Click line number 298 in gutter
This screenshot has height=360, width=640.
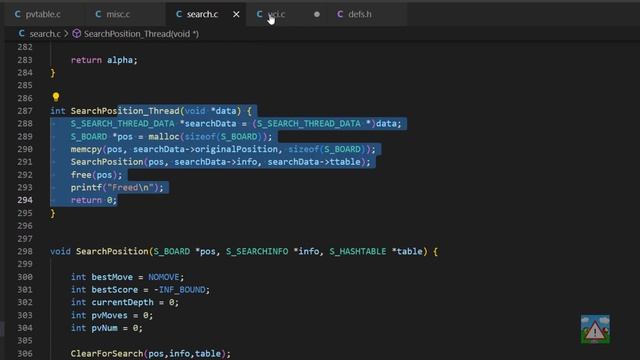tap(25, 251)
